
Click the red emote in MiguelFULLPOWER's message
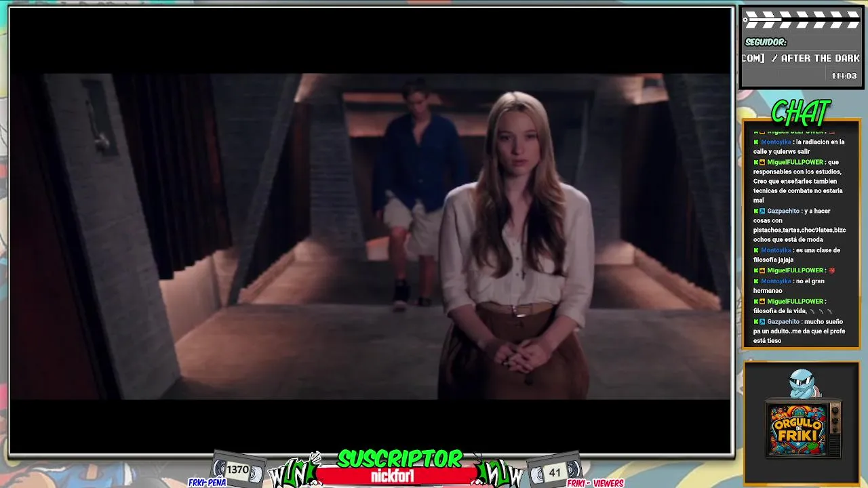pyautogui.click(x=831, y=270)
